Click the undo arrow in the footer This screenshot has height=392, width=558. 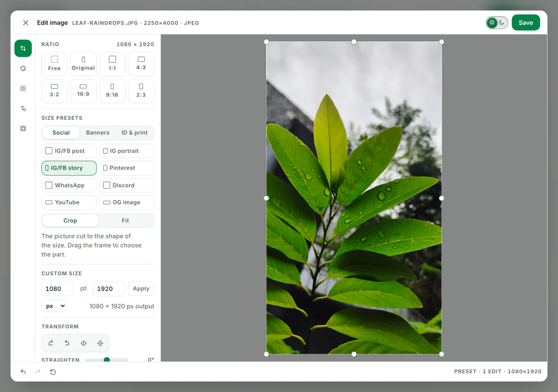point(23,372)
